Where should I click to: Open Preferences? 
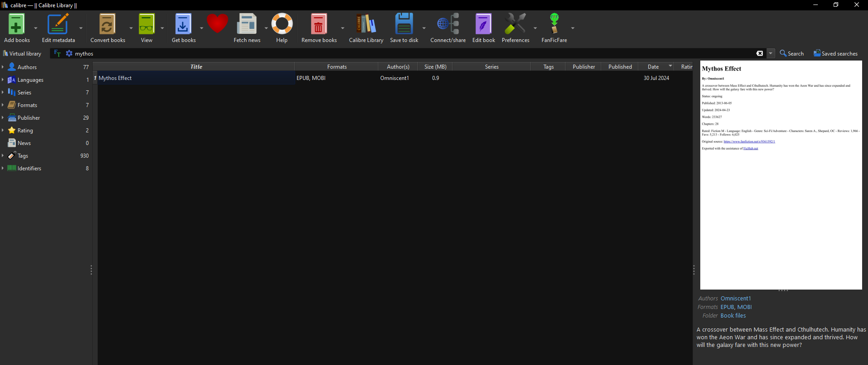tap(515, 24)
